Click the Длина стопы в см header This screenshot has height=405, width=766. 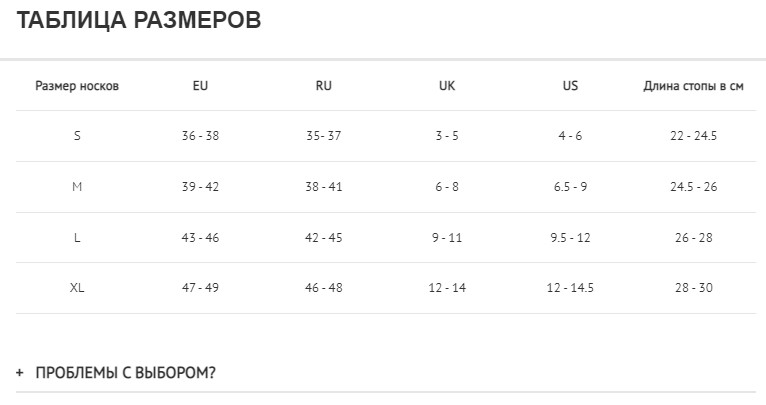tap(693, 86)
